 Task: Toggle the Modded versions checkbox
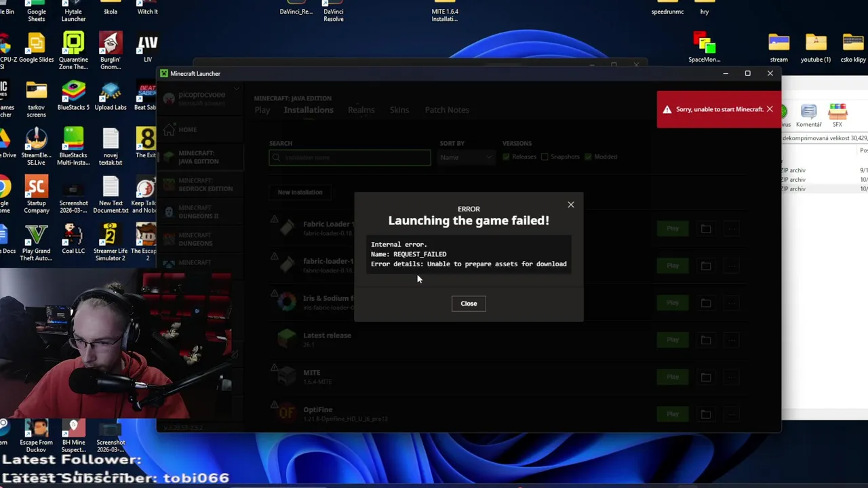pos(588,157)
